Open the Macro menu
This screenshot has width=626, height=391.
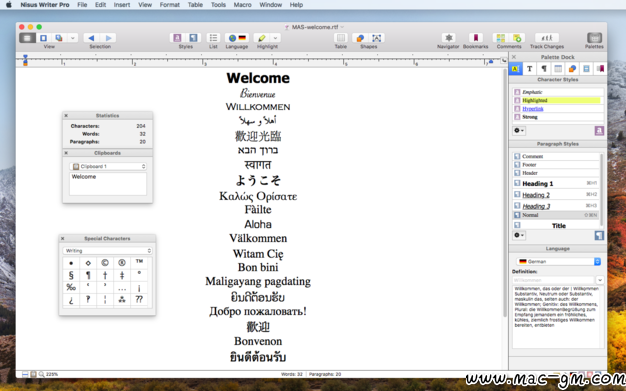click(x=242, y=5)
